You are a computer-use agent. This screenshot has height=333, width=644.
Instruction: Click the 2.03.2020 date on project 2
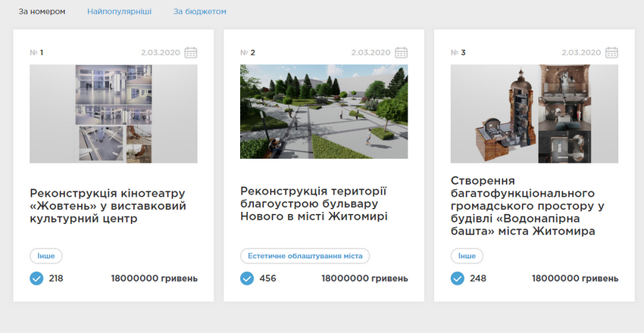pyautogui.click(x=370, y=53)
